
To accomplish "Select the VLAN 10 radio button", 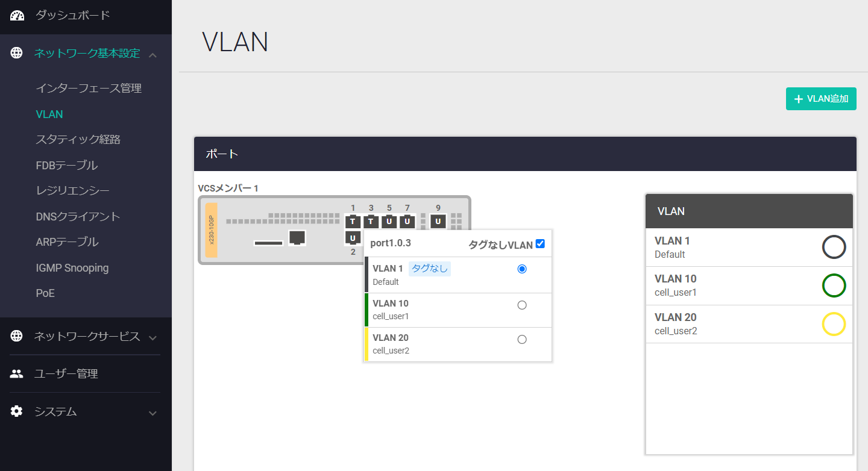I will tap(522, 305).
